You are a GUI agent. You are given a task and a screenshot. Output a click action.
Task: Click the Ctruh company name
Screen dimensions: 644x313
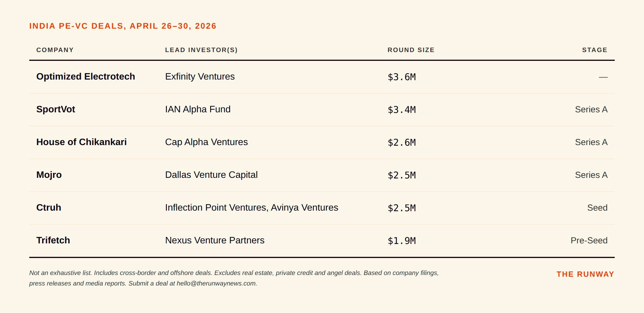tap(49, 208)
